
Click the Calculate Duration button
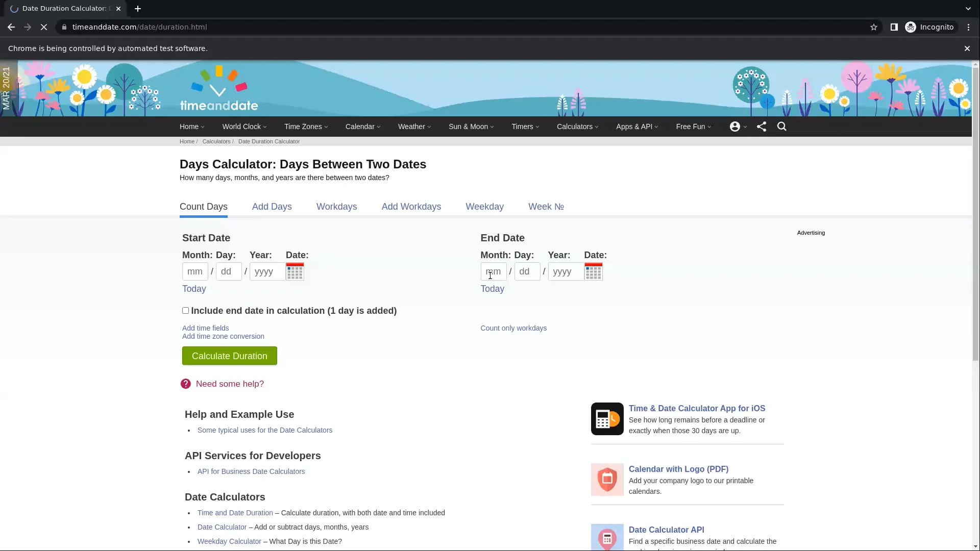click(x=230, y=356)
